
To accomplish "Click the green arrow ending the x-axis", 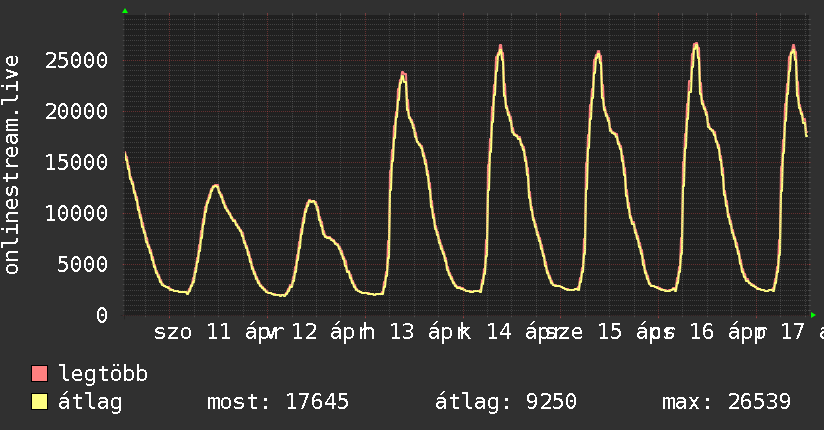I will point(812,314).
